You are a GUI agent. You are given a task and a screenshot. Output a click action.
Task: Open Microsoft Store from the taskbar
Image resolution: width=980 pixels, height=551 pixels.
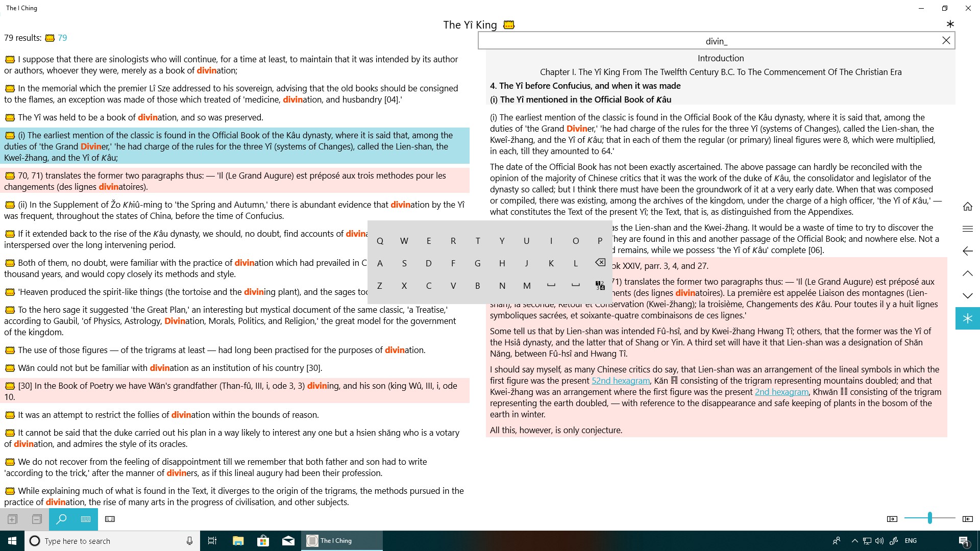click(x=263, y=541)
